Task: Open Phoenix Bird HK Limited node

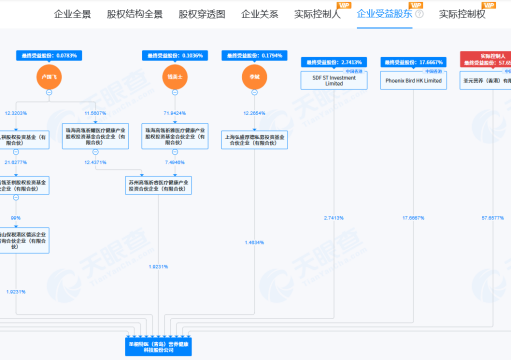Action: tap(413, 80)
